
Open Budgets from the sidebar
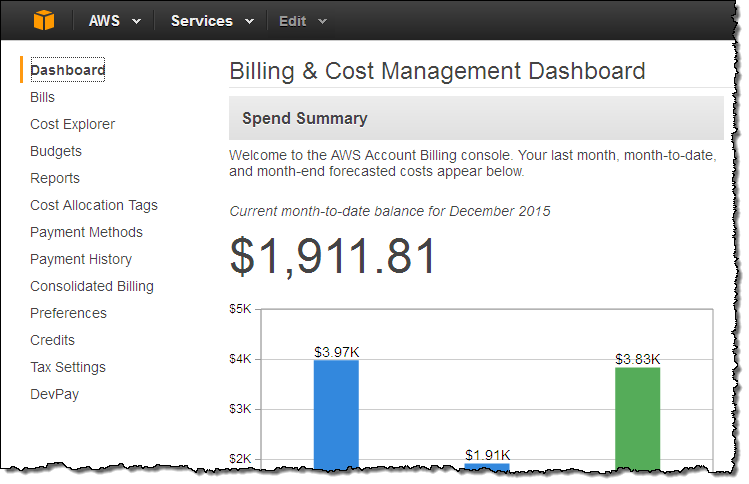(x=56, y=151)
